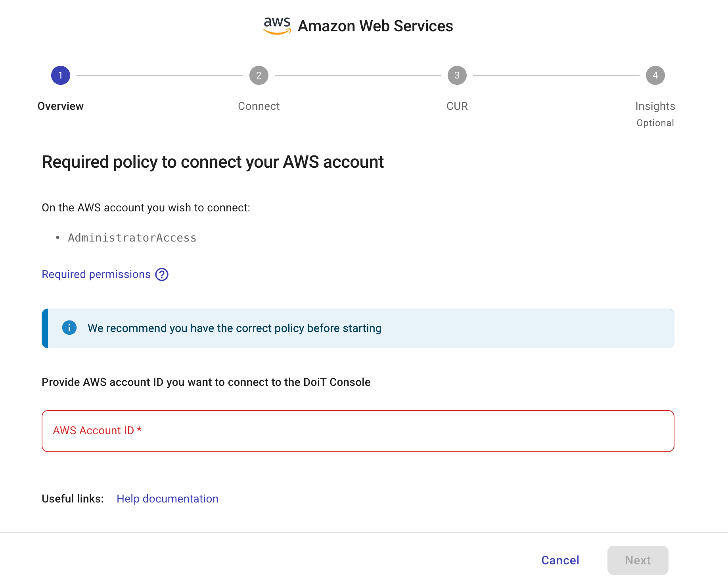Click the Amazon smile arrow in logo
The image size is (728, 583).
pyautogui.click(x=277, y=31)
